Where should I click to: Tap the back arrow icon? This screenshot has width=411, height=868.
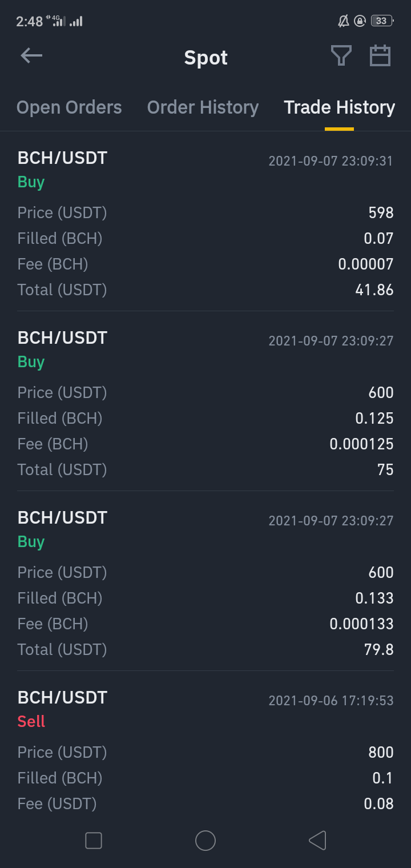coord(31,56)
